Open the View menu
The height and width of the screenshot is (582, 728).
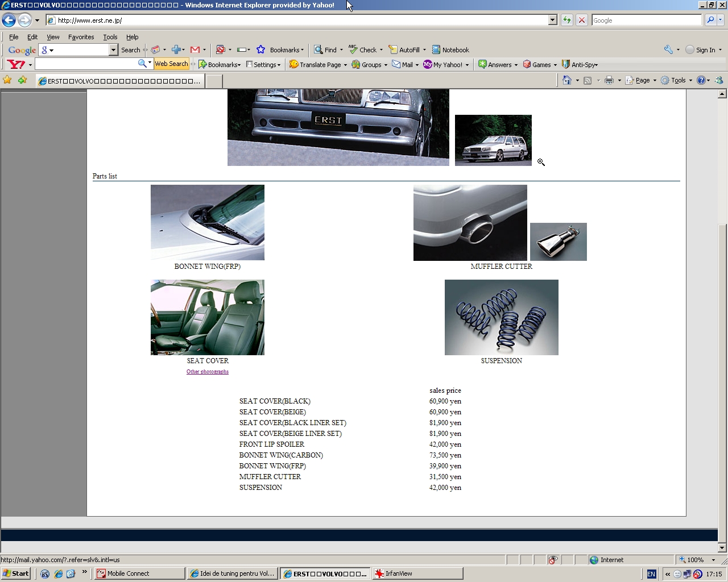(x=53, y=37)
